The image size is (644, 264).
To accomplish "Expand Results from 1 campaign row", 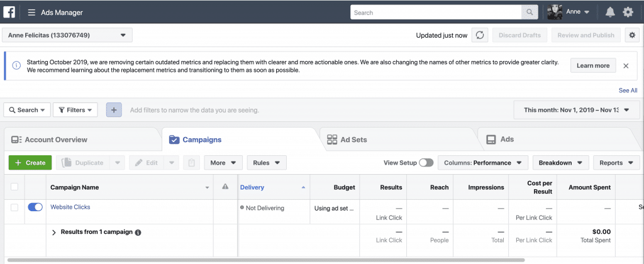I will (x=54, y=233).
